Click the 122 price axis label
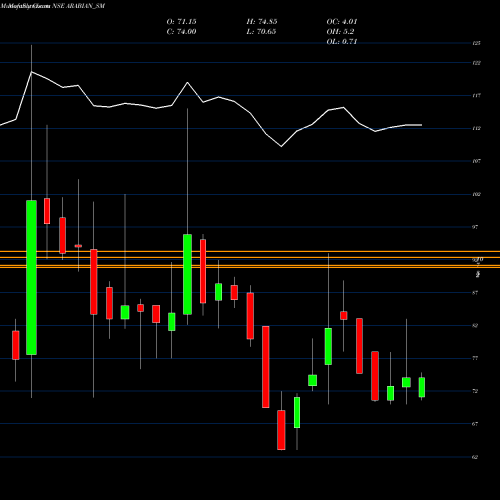The width and height of the screenshot is (500, 500). (476, 63)
